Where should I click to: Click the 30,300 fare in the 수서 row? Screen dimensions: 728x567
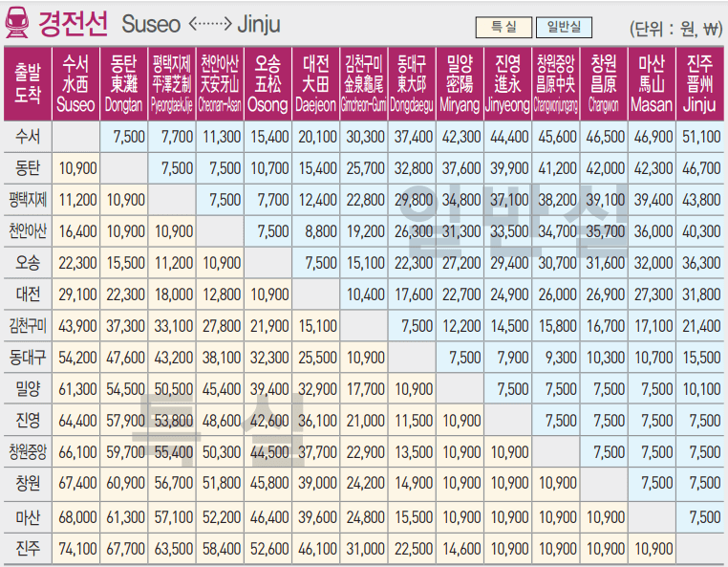(x=365, y=137)
